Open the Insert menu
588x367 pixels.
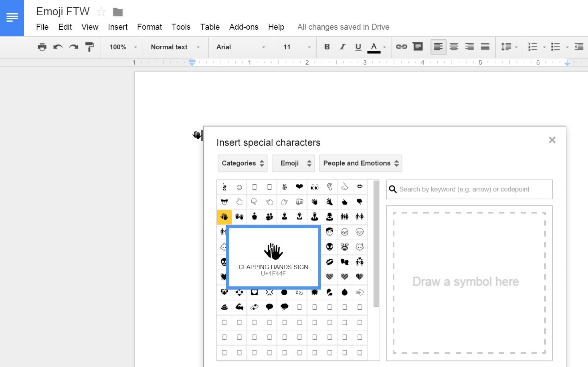[117, 27]
